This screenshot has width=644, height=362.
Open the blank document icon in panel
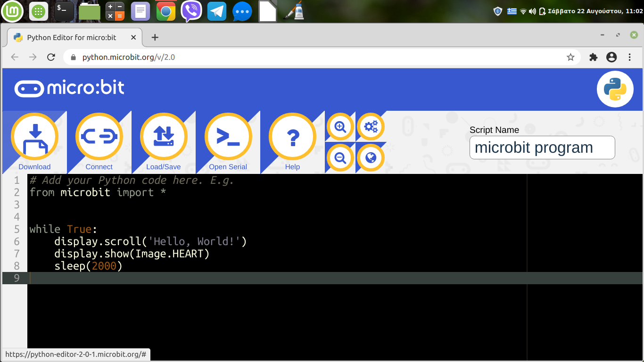[x=267, y=11]
